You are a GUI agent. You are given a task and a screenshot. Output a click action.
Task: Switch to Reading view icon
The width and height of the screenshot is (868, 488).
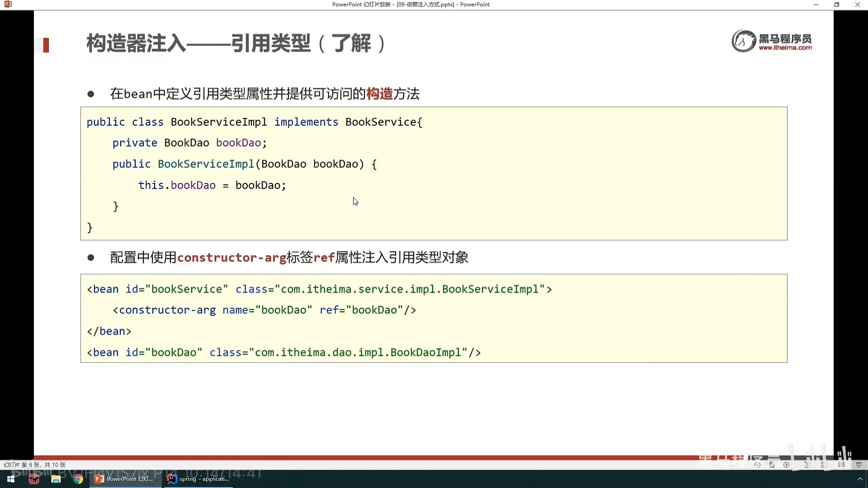[x=841, y=465]
